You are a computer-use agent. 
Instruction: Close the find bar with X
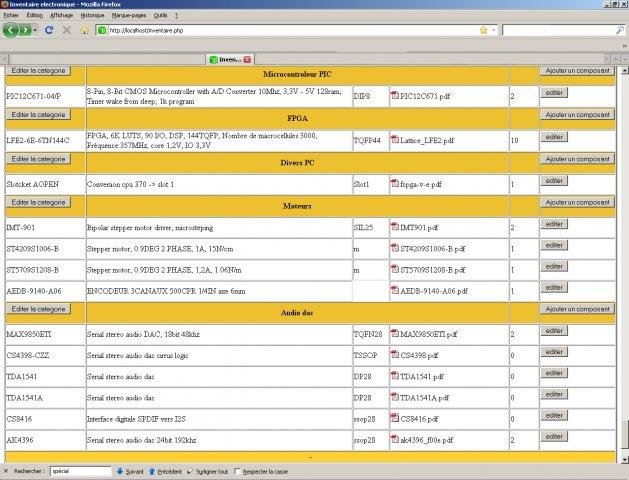[6, 472]
